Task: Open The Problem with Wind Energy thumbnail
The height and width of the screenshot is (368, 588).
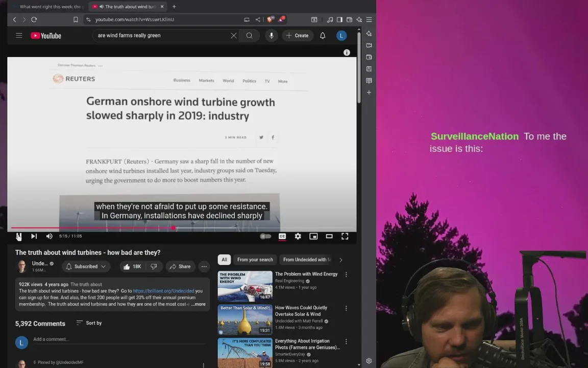Action: pyautogui.click(x=245, y=286)
